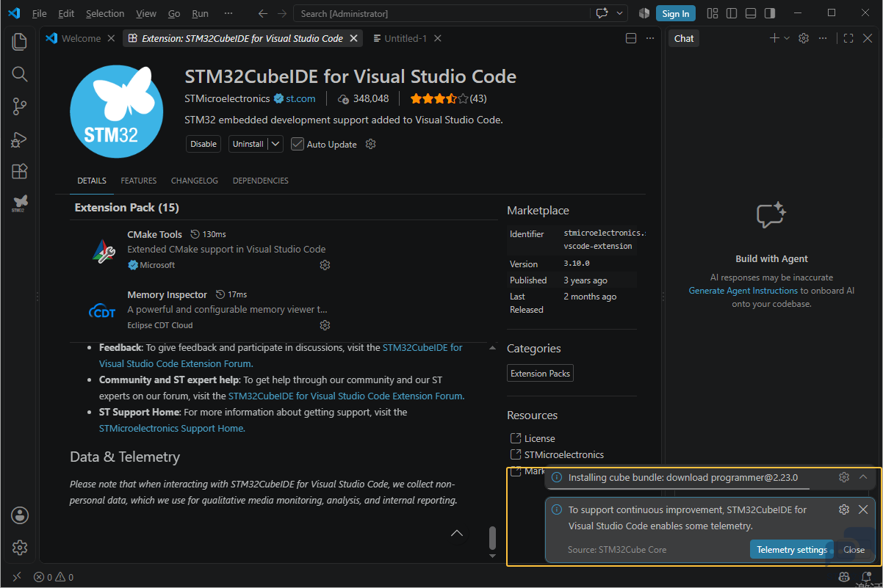Screen dimensions: 883x588
Task: Toggle the Auto Update checkbox
Action: 298,144
